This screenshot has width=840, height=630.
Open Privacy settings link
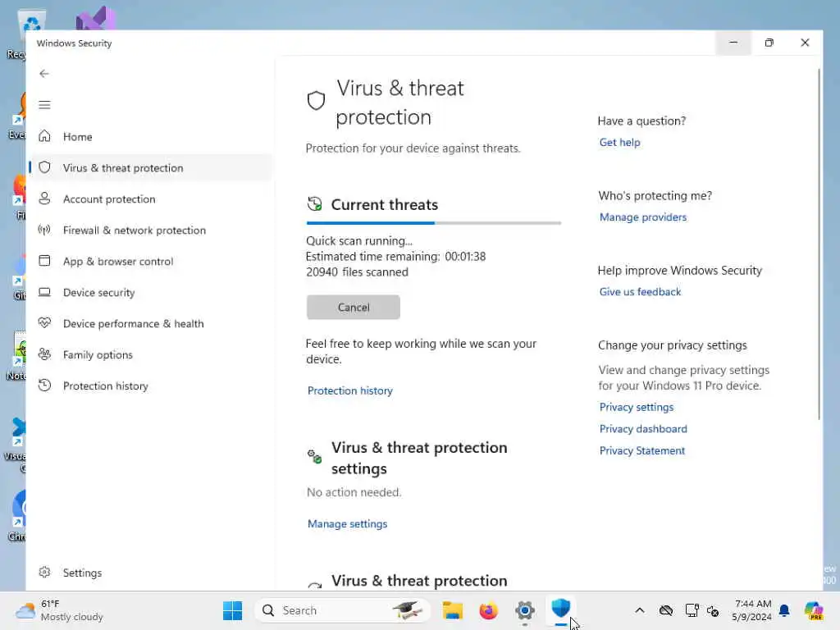636,407
